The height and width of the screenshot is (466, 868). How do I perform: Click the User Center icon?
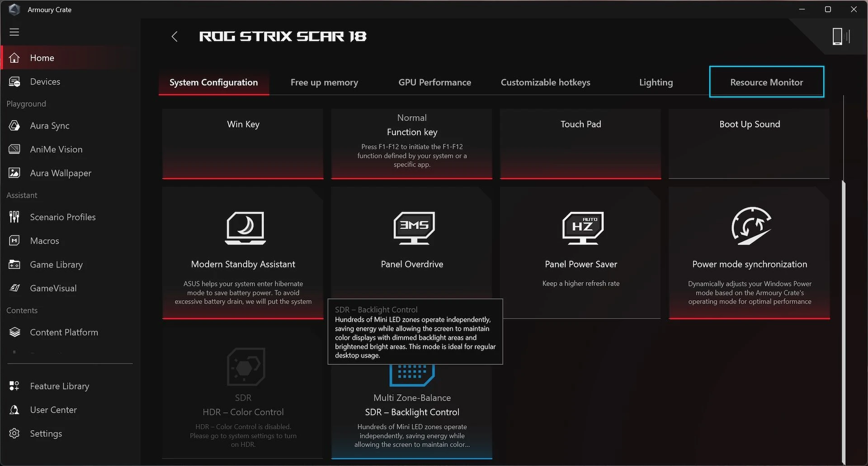click(14, 410)
